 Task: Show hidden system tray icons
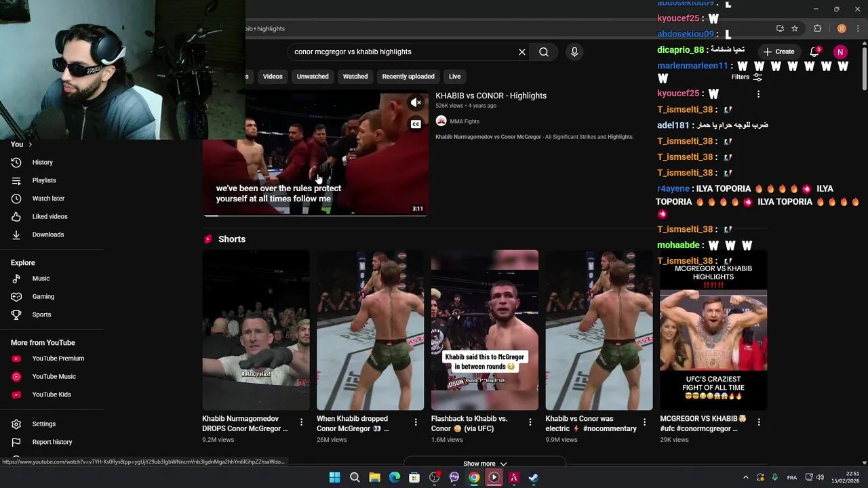click(x=745, y=478)
